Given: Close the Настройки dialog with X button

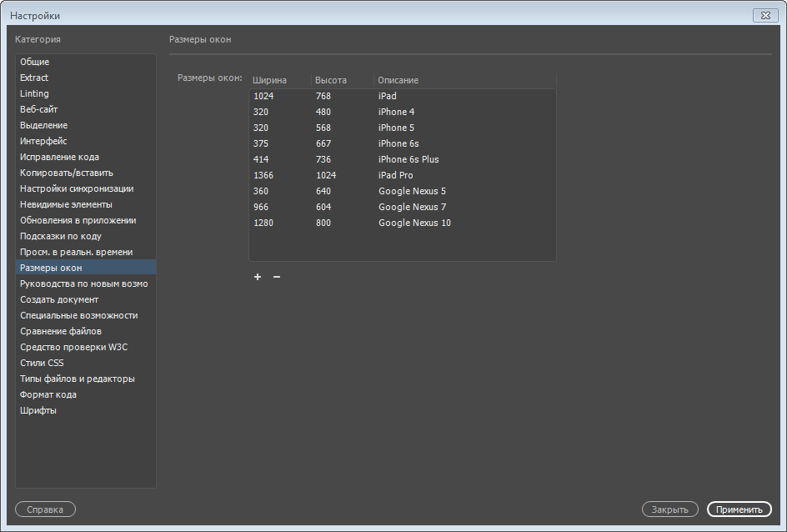Looking at the screenshot, I should click(765, 15).
